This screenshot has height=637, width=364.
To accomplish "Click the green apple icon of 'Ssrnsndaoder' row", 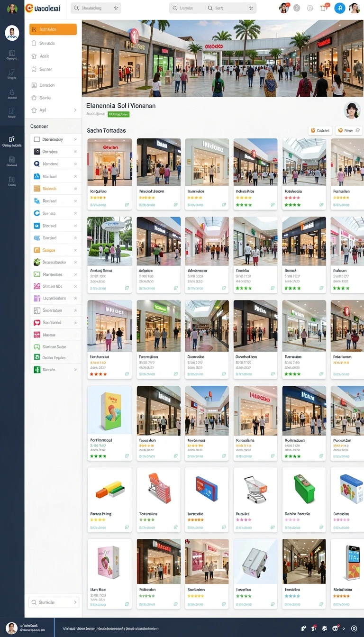I will [x=37, y=262].
